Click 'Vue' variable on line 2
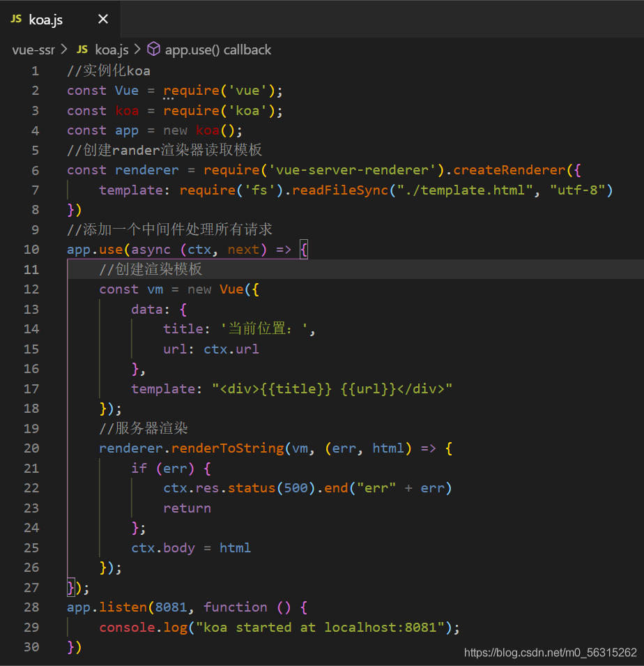Image resolution: width=644 pixels, height=666 pixels. pyautogui.click(x=127, y=91)
